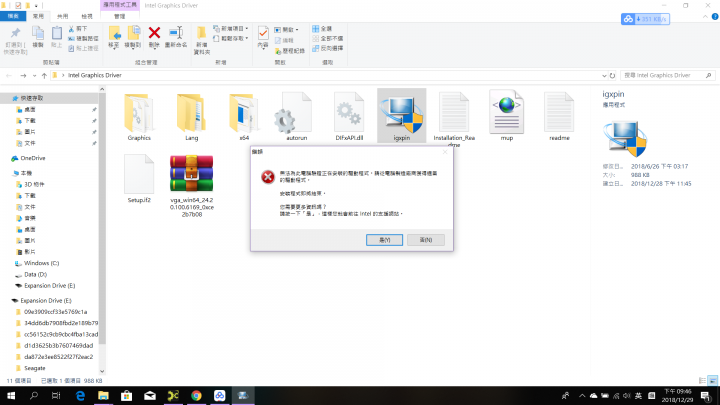Open Microsoft Store from the taskbar

tap(126, 395)
